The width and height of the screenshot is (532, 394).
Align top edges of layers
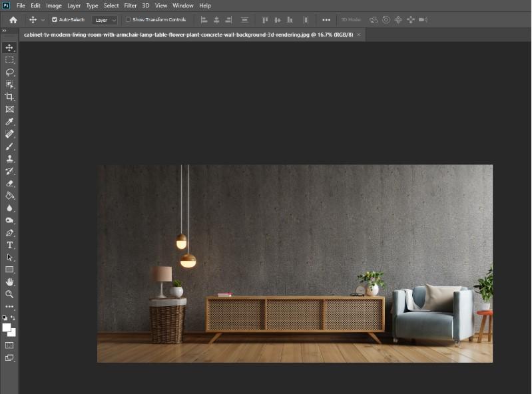pyautogui.click(x=265, y=20)
